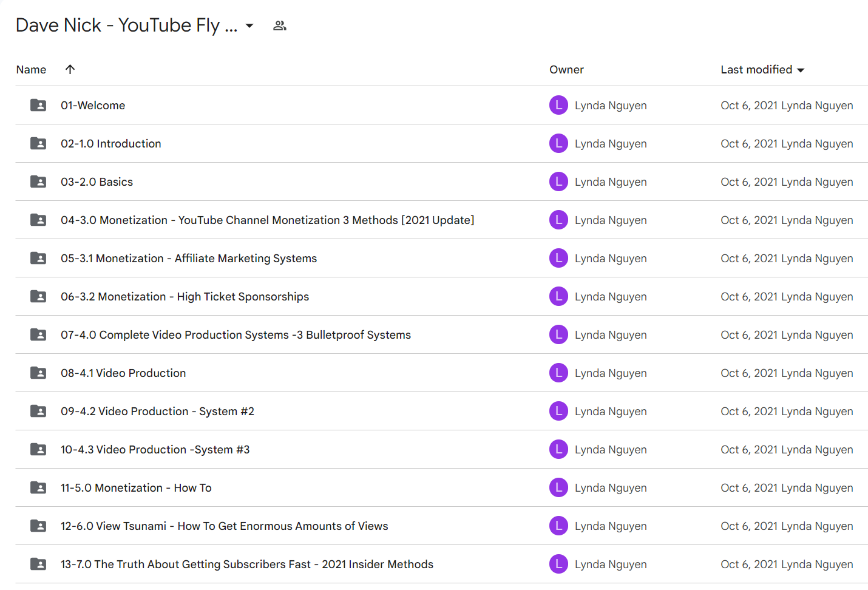868x590 pixels.
Task: Click Oct 6, 2021 date in 13-7.0 row
Action: pos(749,565)
